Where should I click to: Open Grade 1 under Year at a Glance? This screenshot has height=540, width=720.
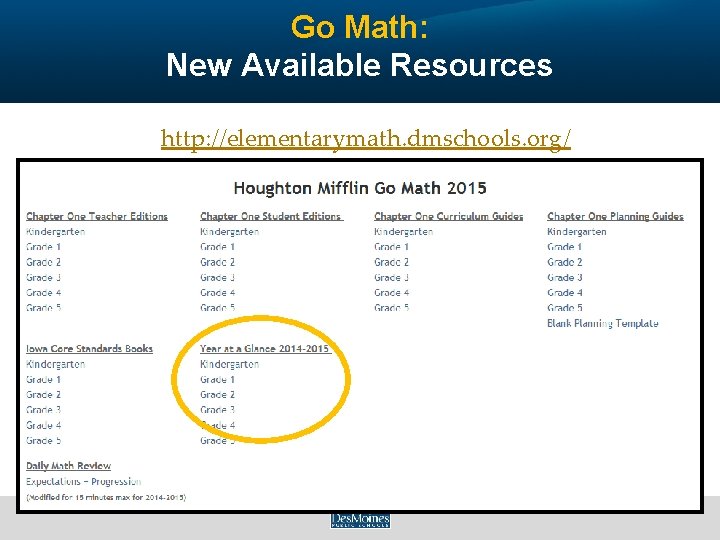point(218,380)
